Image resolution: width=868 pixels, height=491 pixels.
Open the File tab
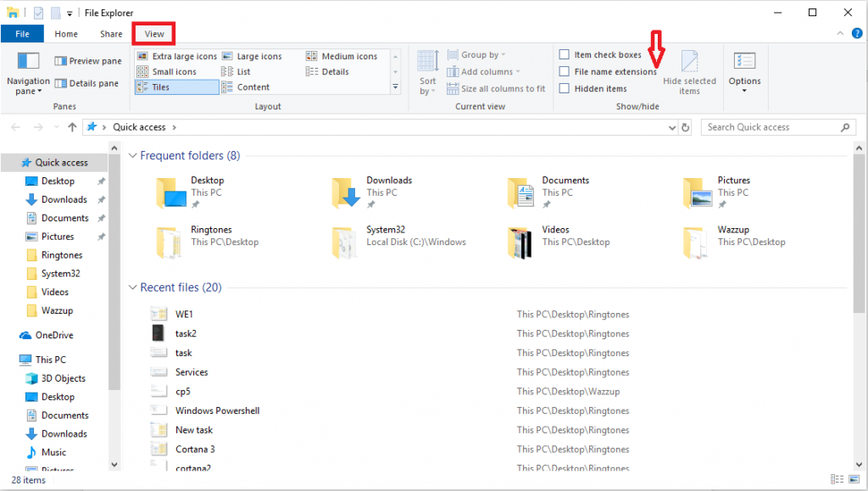point(22,34)
